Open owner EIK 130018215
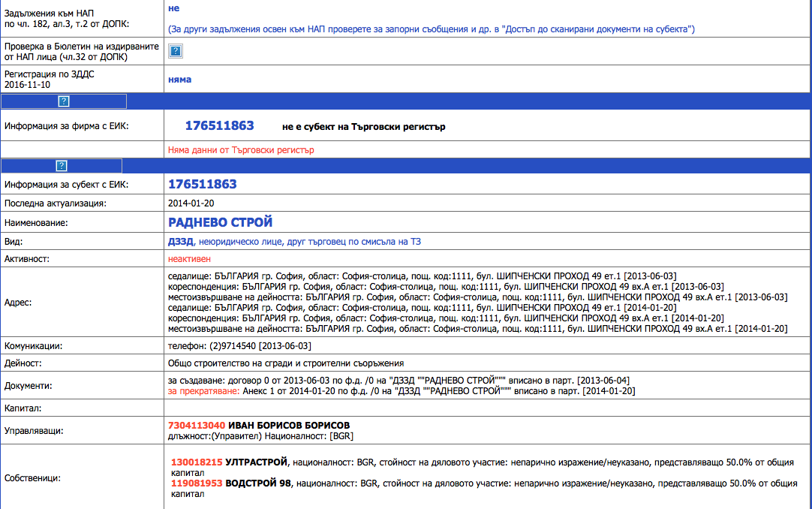 (197, 462)
